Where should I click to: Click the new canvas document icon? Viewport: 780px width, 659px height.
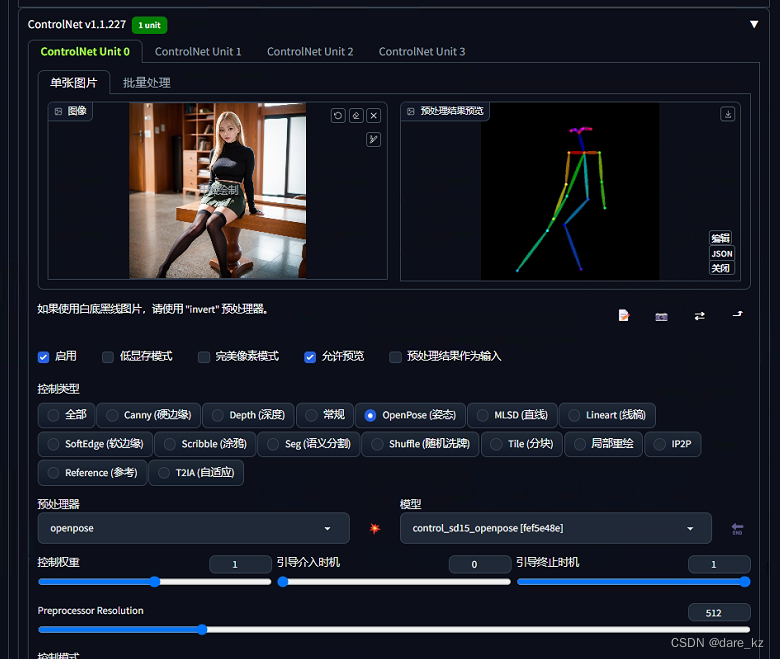(x=624, y=315)
